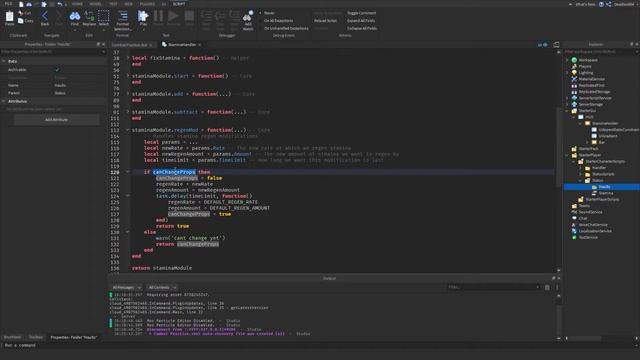The height and width of the screenshot is (360, 640).
Task: Select On Unhandled Exceptions debug option
Action: point(286,28)
